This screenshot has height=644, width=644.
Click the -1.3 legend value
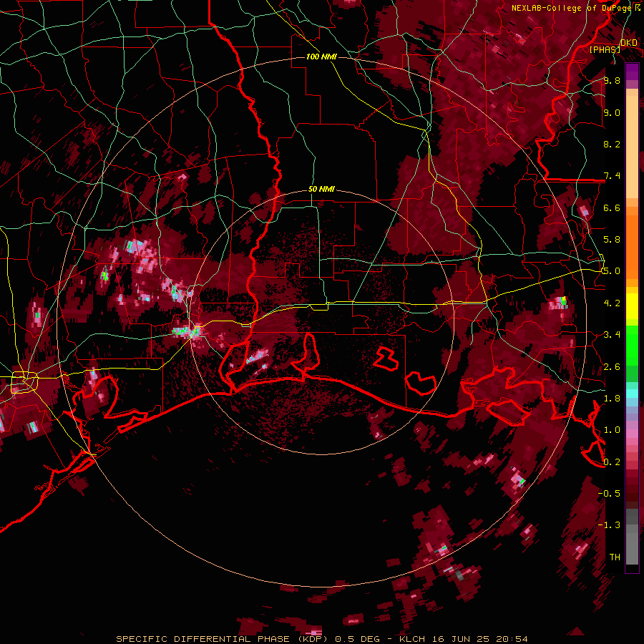610,525
